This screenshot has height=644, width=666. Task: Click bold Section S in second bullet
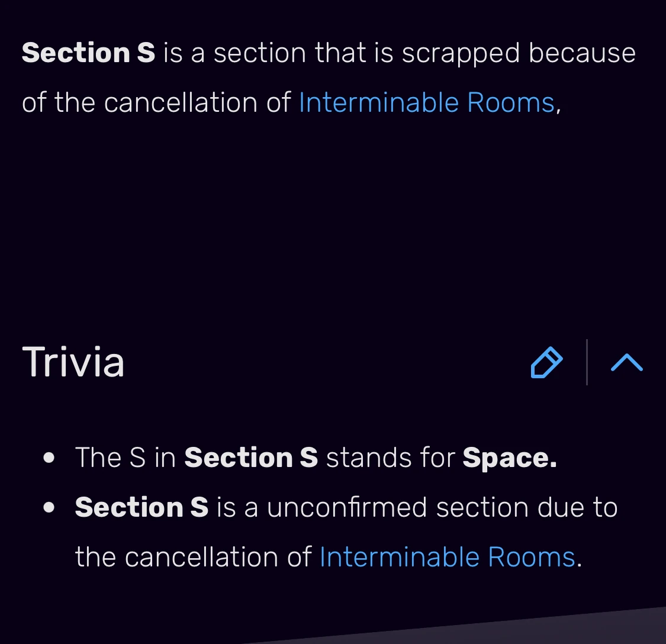pyautogui.click(x=141, y=507)
